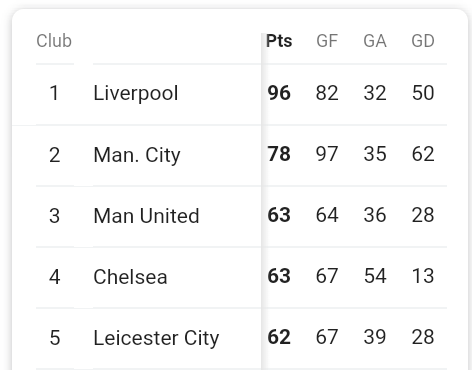Click rank number 1 beside Liverpool

pos(54,93)
